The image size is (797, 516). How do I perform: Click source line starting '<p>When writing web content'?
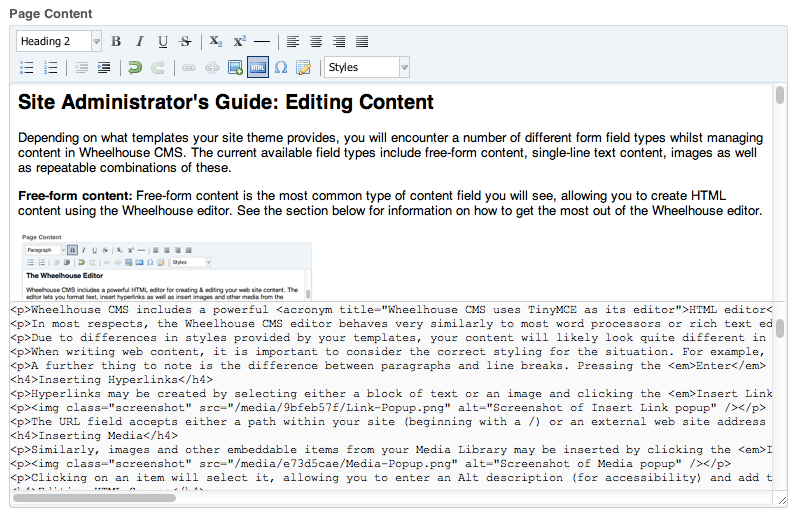(388, 352)
